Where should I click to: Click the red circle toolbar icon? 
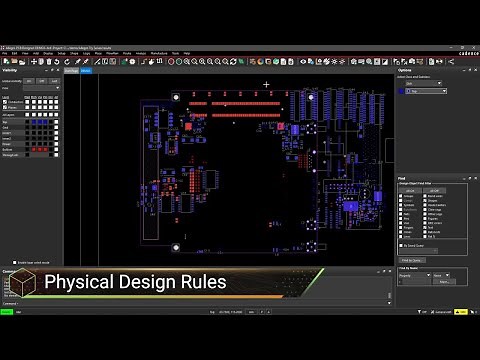(171, 62)
